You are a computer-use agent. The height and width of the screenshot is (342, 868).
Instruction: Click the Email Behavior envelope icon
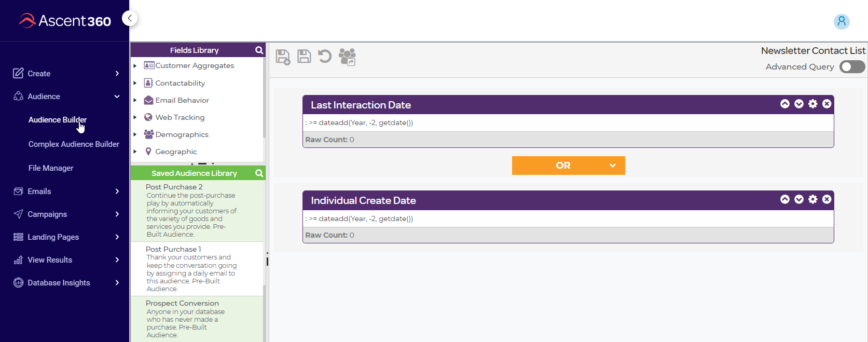[x=148, y=100]
